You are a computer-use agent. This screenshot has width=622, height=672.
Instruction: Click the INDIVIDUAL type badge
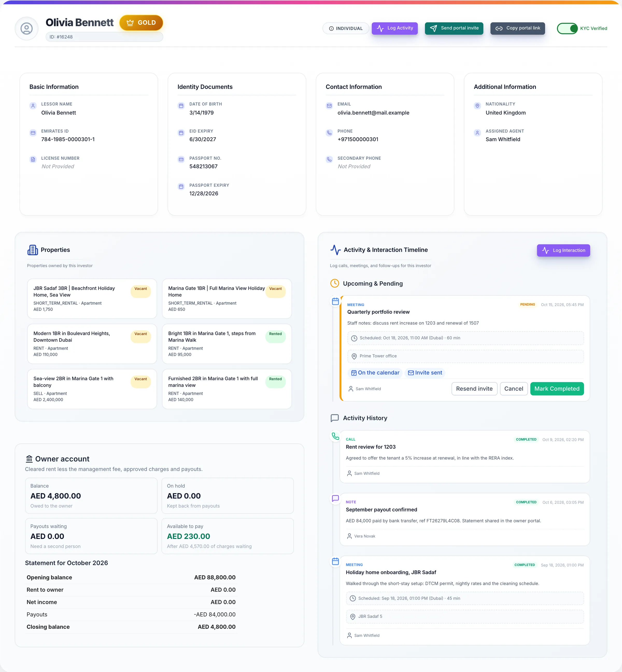tap(345, 28)
